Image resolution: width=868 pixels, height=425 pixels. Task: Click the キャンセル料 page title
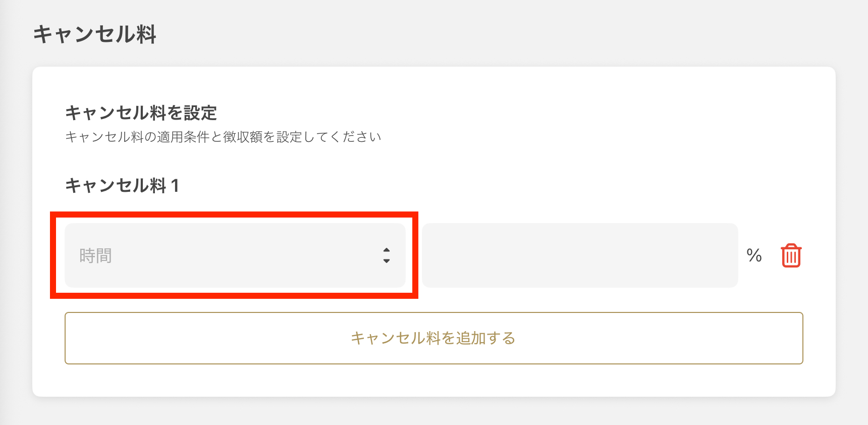(95, 34)
